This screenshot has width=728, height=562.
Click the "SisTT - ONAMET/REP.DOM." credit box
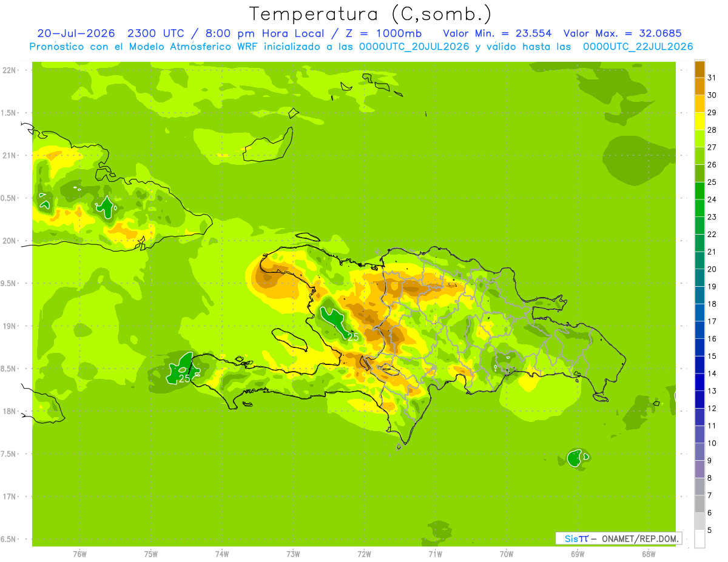pos(618,538)
